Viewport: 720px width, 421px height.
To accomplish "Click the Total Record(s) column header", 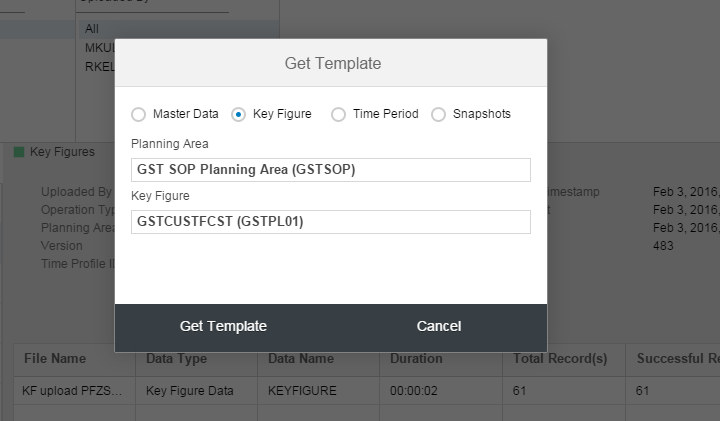I will tap(564, 359).
